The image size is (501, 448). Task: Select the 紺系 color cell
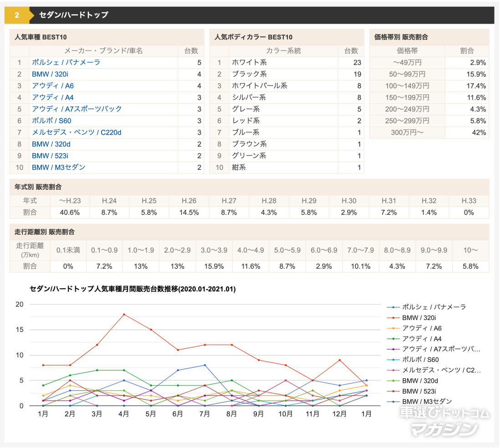tap(283, 168)
